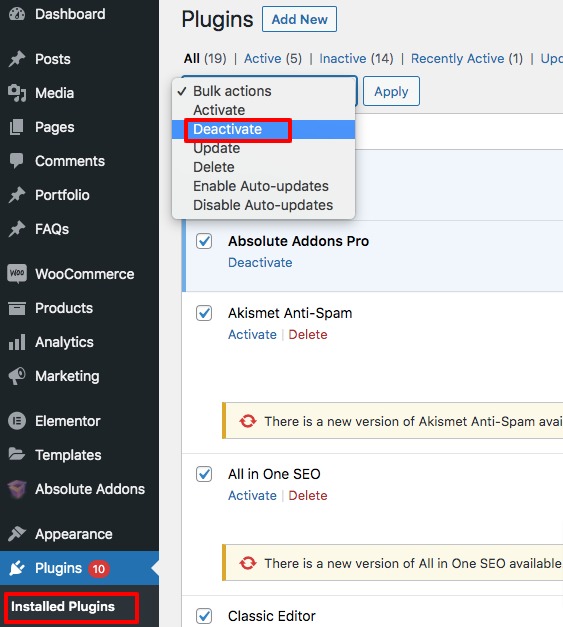
Task: Pick Update from bulk actions dropdown
Action: [264, 148]
